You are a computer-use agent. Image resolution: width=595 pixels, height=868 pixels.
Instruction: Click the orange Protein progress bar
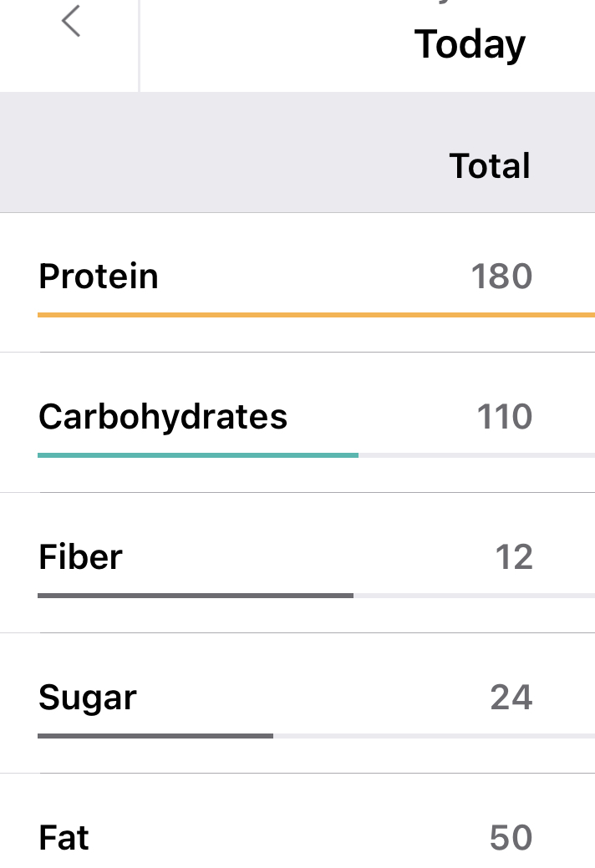click(316, 315)
